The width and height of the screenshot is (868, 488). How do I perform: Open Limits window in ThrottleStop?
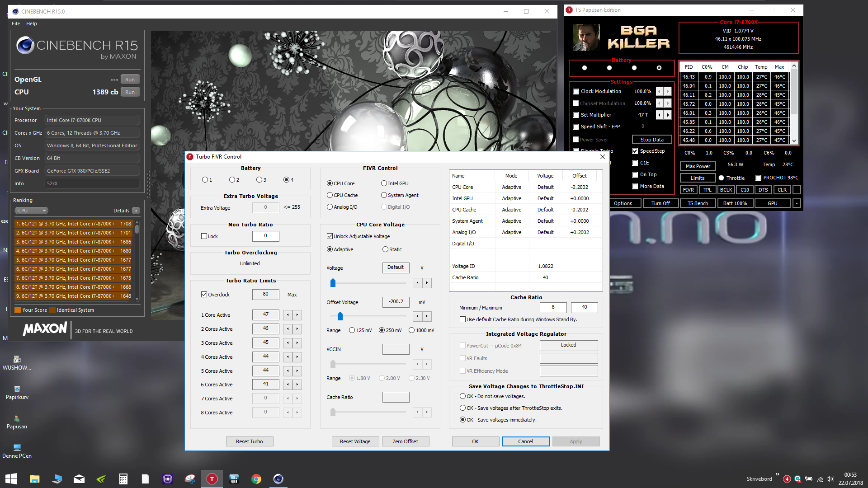698,178
